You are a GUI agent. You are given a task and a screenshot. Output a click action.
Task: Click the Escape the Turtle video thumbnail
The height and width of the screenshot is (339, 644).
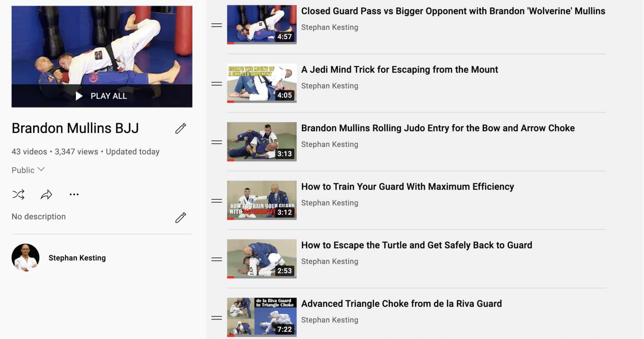pyautogui.click(x=262, y=259)
